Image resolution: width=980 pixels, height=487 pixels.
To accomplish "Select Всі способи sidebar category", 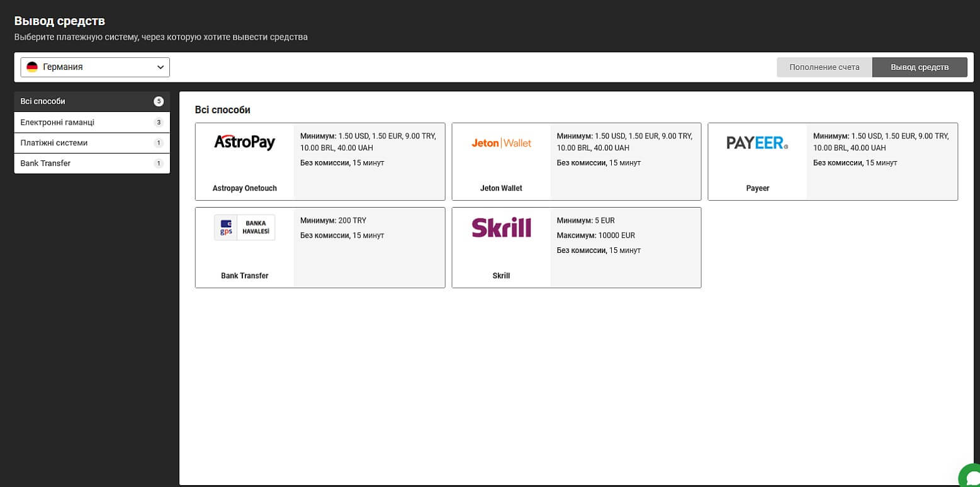I will [92, 101].
